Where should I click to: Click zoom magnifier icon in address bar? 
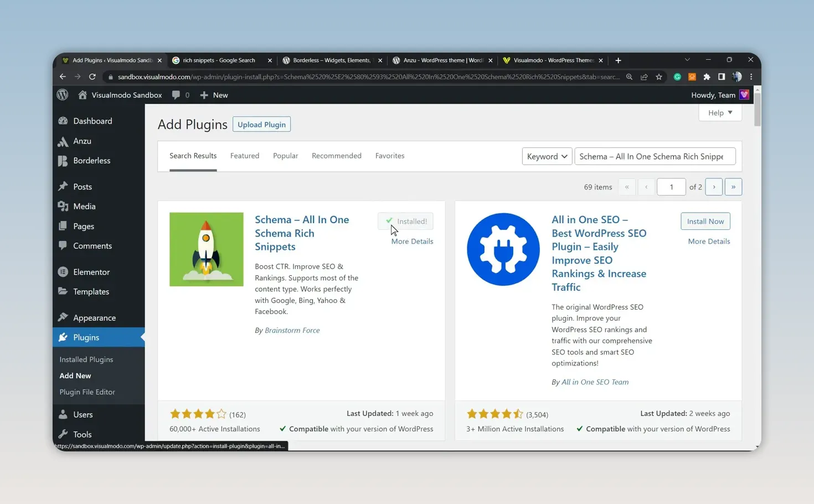(629, 77)
